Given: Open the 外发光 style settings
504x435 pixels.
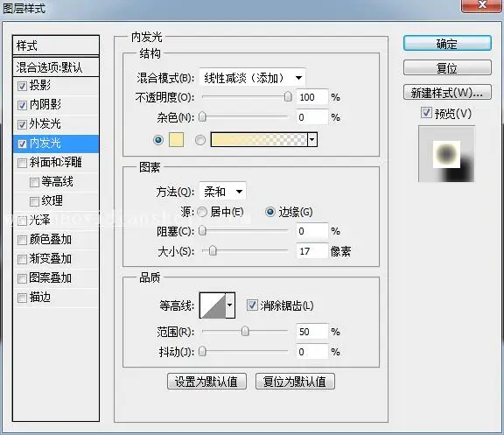Looking at the screenshot, I should click(45, 124).
